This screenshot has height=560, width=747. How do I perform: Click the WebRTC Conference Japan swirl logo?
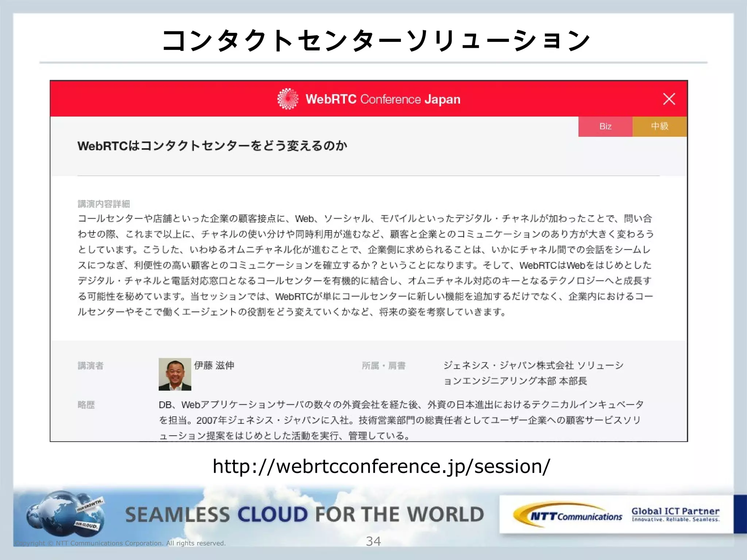[x=287, y=99]
